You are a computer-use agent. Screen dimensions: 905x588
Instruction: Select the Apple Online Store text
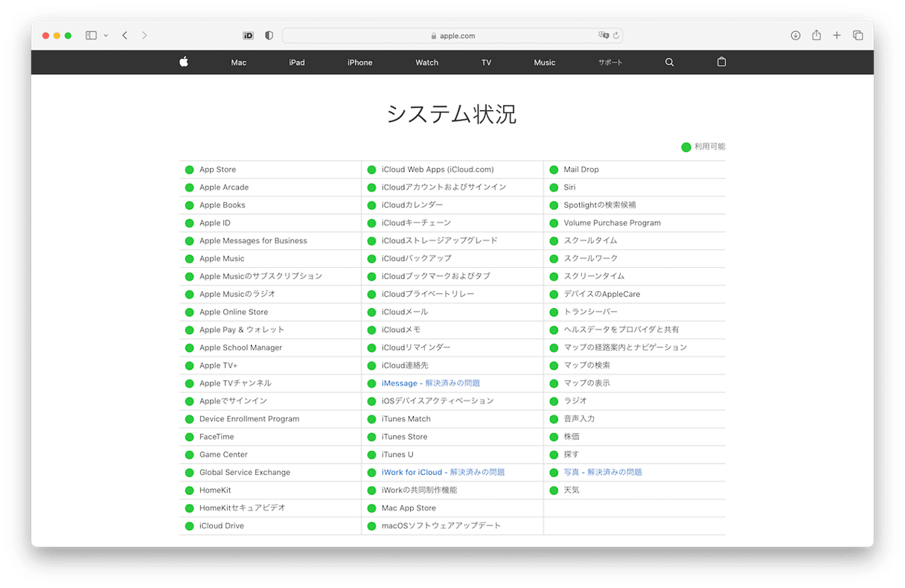coord(234,312)
